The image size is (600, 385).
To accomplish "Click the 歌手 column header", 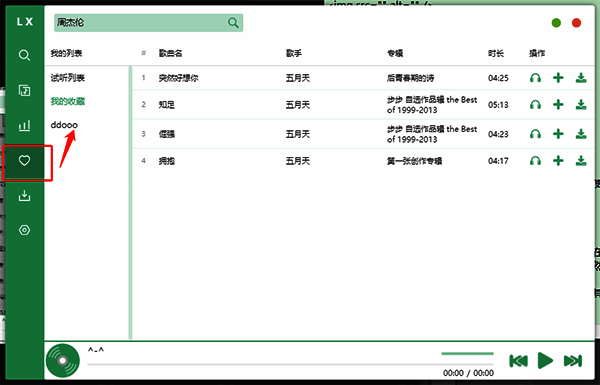I will (x=294, y=53).
